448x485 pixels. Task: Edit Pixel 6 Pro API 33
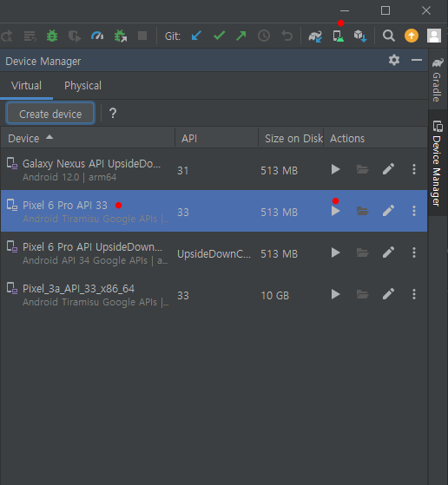click(x=388, y=211)
